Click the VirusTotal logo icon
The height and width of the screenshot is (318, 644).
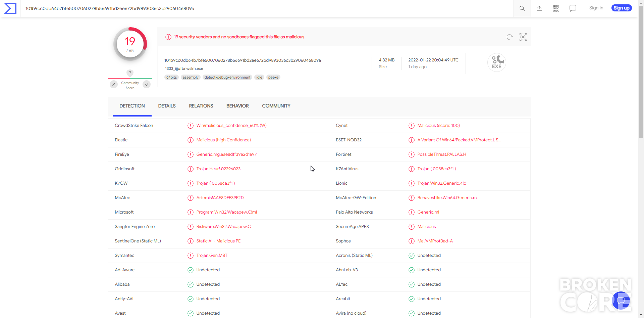click(x=10, y=8)
